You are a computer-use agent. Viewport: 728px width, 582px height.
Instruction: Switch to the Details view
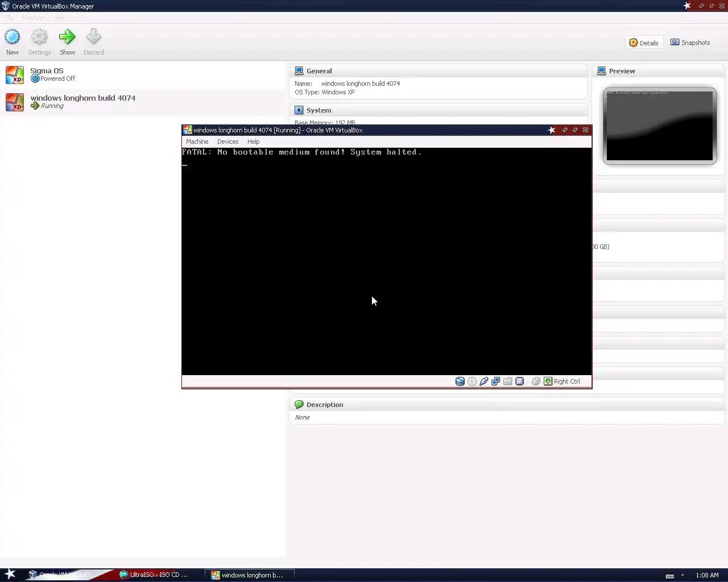coord(644,43)
